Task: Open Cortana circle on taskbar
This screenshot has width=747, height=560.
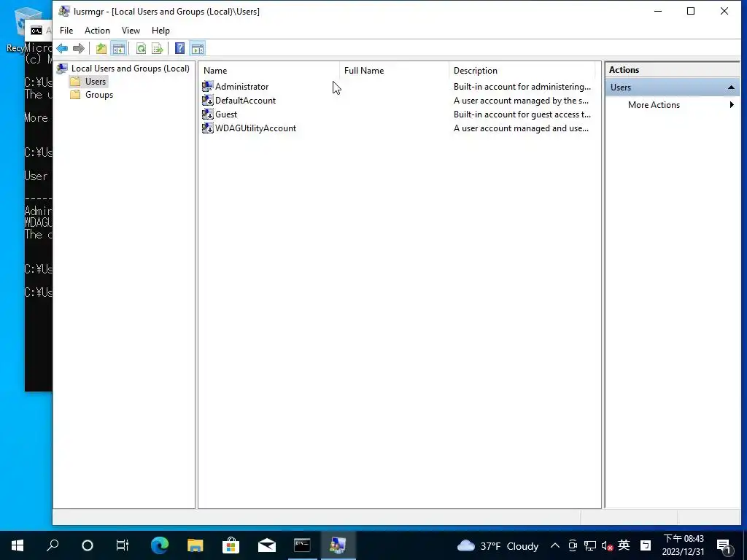Action: click(x=88, y=545)
